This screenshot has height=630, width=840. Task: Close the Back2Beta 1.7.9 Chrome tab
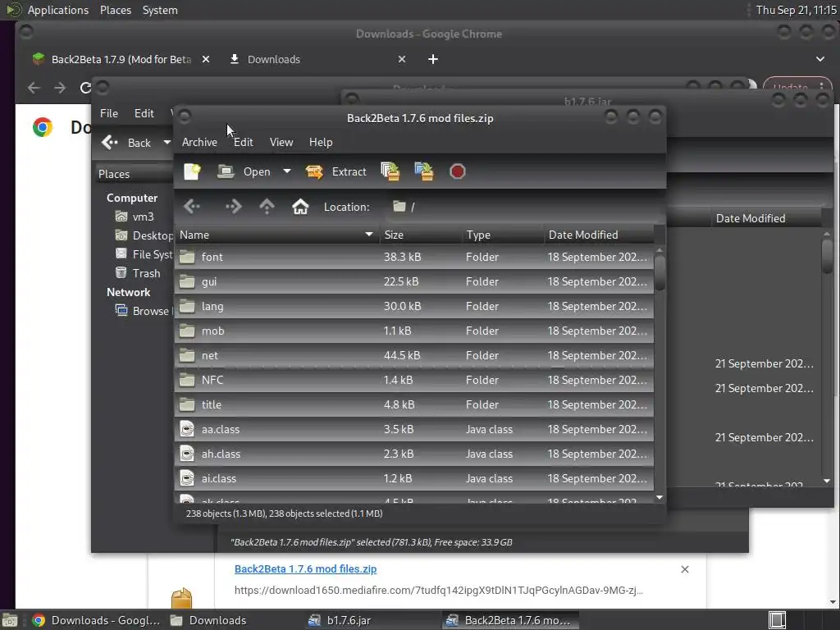pyautogui.click(x=206, y=59)
